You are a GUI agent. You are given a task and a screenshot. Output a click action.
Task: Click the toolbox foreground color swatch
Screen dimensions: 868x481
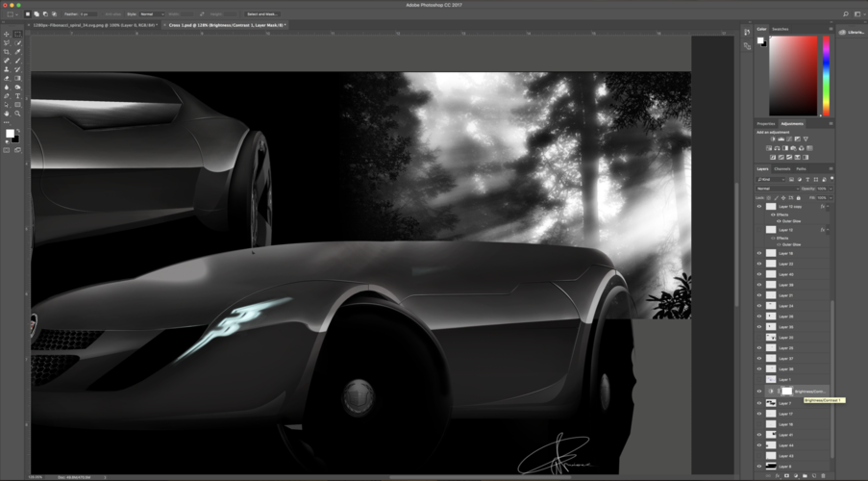10,134
